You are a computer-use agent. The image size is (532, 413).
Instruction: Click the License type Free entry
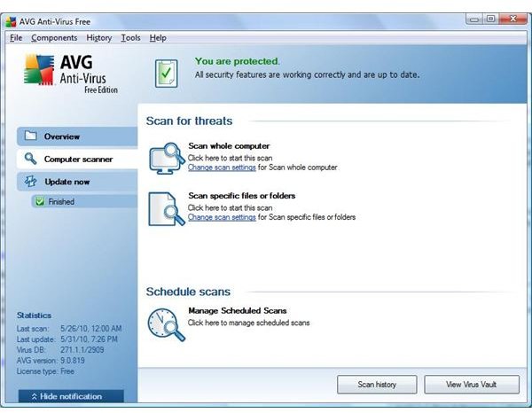pyautogui.click(x=45, y=371)
